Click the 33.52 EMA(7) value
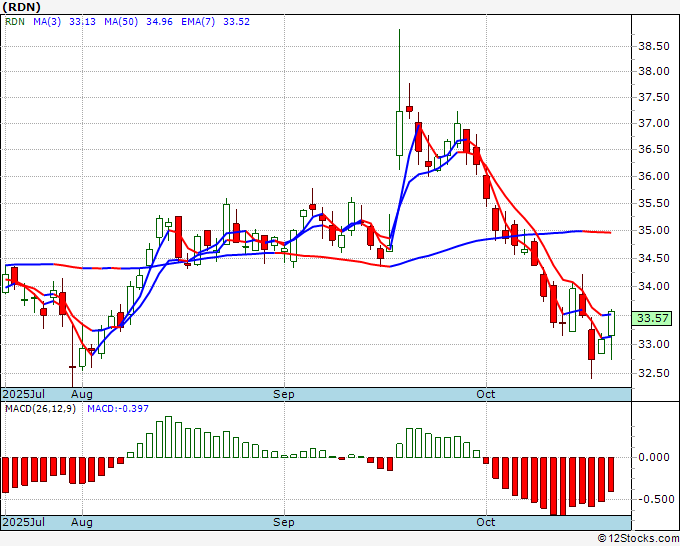Screen dimensions: 680x546 [x=236, y=22]
